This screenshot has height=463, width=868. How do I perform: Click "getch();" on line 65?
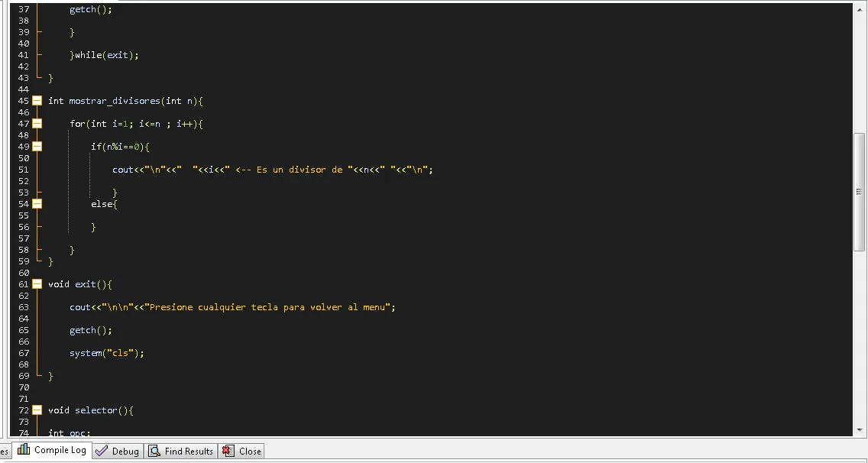coord(91,330)
